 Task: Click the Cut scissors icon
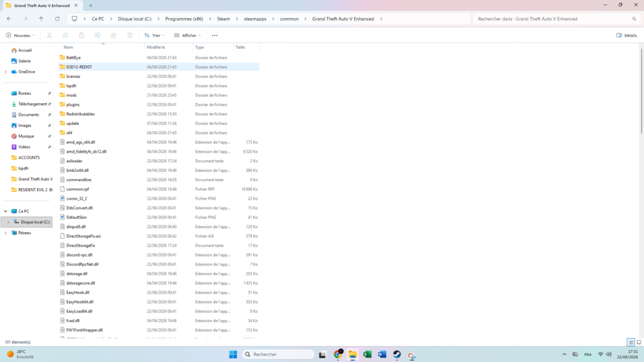[50, 35]
